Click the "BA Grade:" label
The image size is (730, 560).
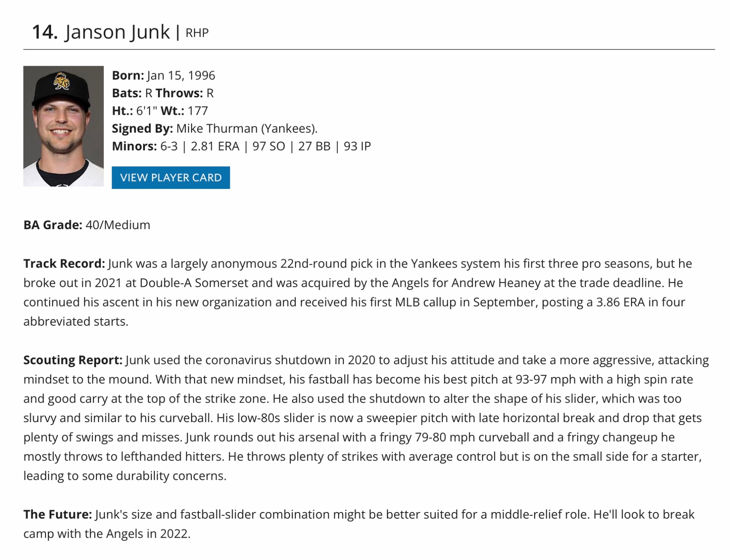(x=53, y=225)
